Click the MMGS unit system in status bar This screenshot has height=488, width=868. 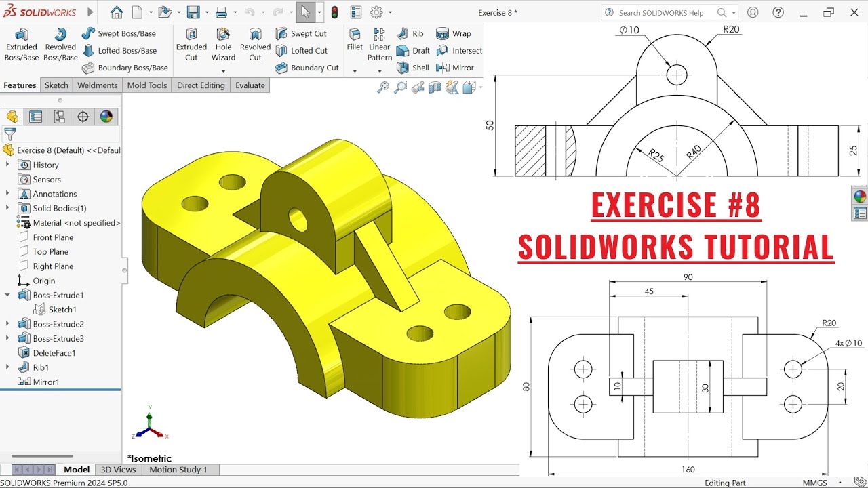[814, 483]
